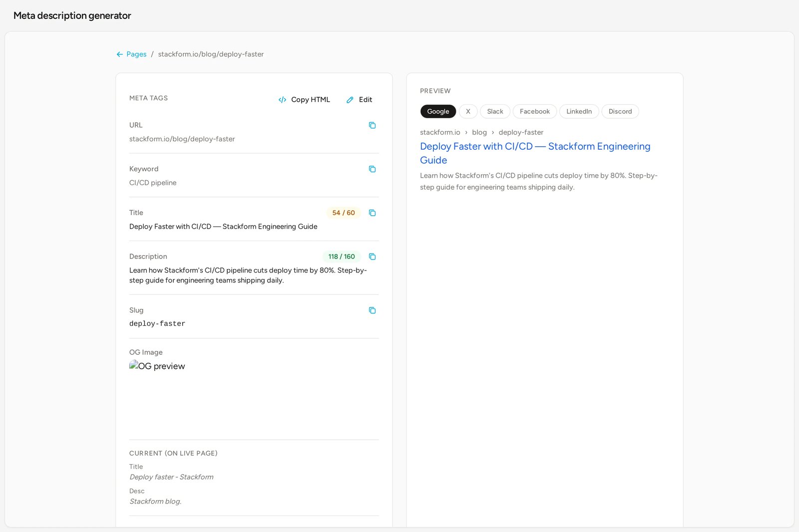Switch preview to LinkedIn
The height and width of the screenshot is (532, 799).
click(x=579, y=111)
